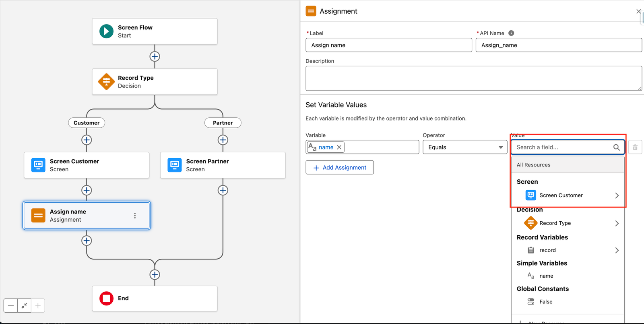This screenshot has height=324, width=644.
Task: Open the Operator Equals dropdown
Action: pos(465,147)
